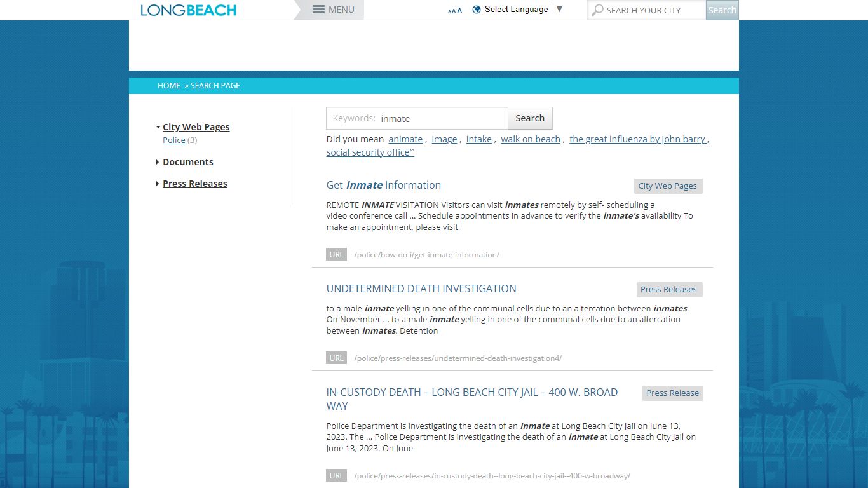Image resolution: width=868 pixels, height=488 pixels.
Task: Click the URL badge for in-custody death result
Action: pyautogui.click(x=336, y=475)
